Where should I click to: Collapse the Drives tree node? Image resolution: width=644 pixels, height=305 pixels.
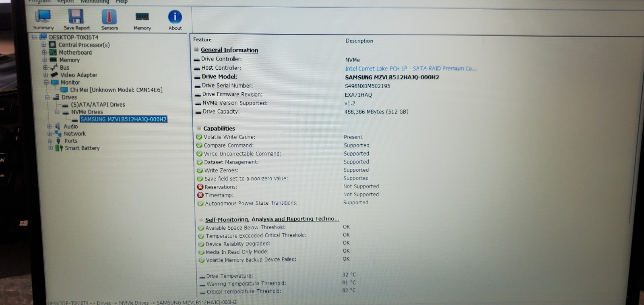[x=47, y=97]
